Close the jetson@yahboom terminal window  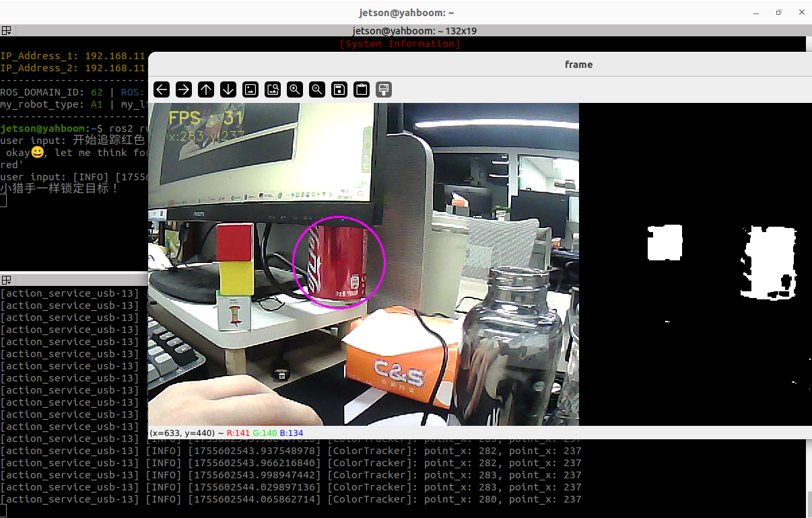tap(801, 12)
